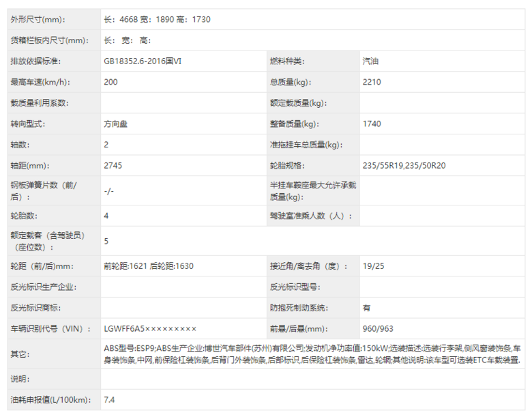This screenshot has height=415, width=532.
Task: Click the 额定载客(含驾驶员) label
Action: (x=48, y=241)
